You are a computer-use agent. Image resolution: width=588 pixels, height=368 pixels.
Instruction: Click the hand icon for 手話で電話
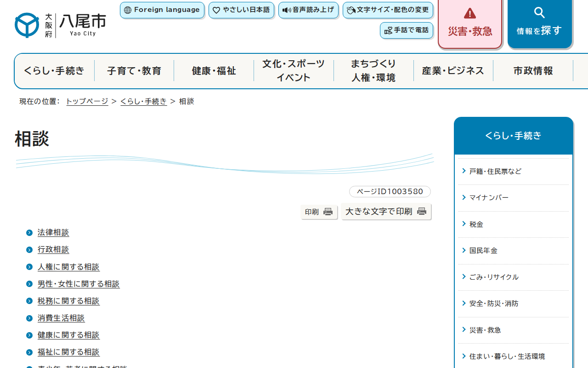[388, 30]
